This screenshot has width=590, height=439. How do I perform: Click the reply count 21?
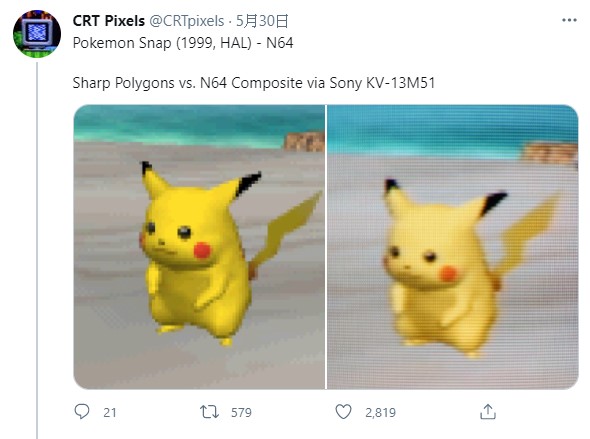109,413
